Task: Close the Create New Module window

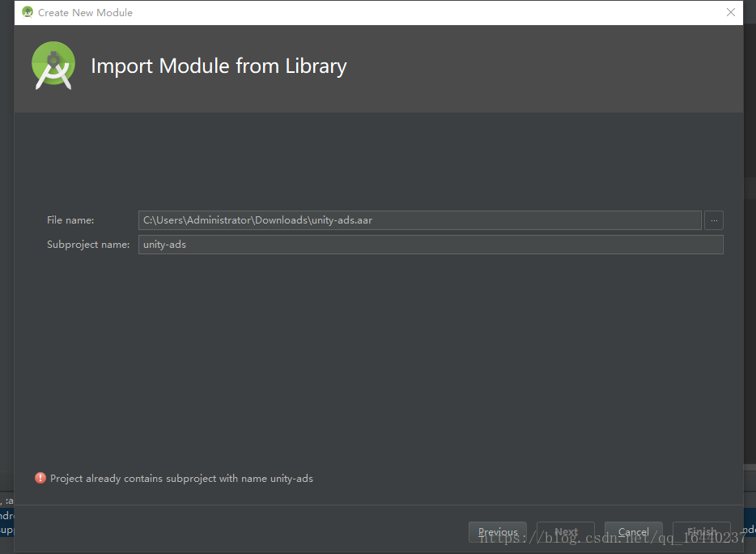Action: (x=730, y=12)
